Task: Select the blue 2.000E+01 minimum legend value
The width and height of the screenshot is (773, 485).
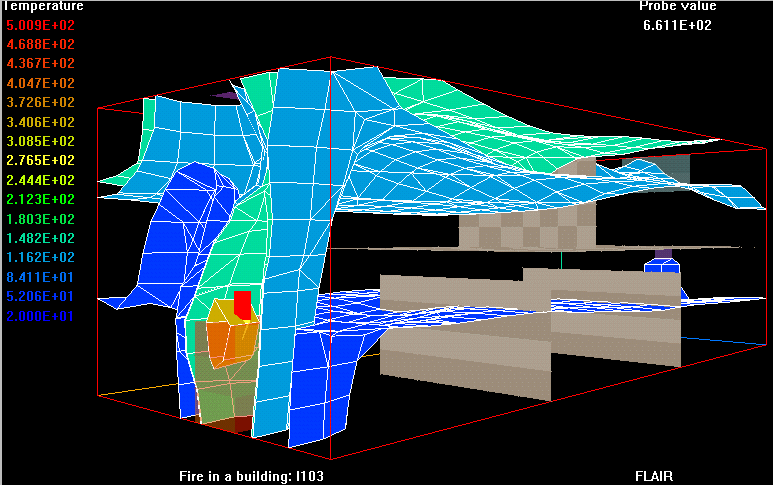Action: tap(40, 316)
